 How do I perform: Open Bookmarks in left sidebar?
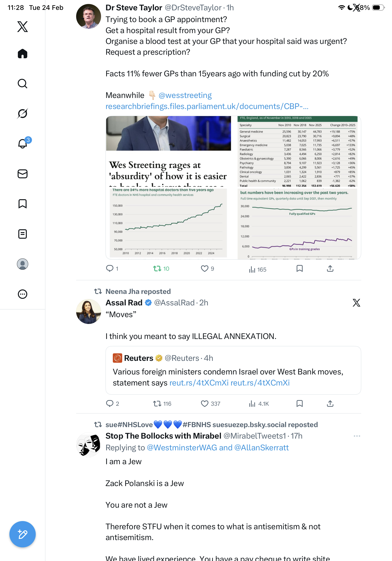coord(23,204)
